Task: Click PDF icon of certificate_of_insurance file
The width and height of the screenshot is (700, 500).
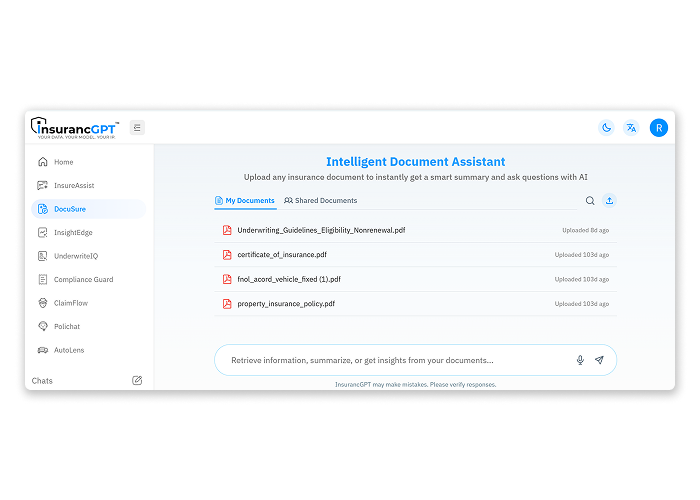Action: click(x=227, y=254)
